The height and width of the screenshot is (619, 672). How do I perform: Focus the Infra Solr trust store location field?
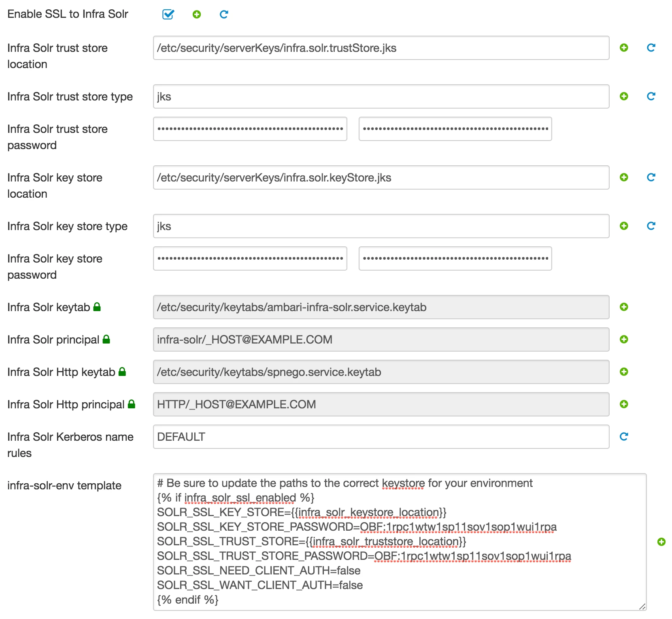click(x=381, y=48)
